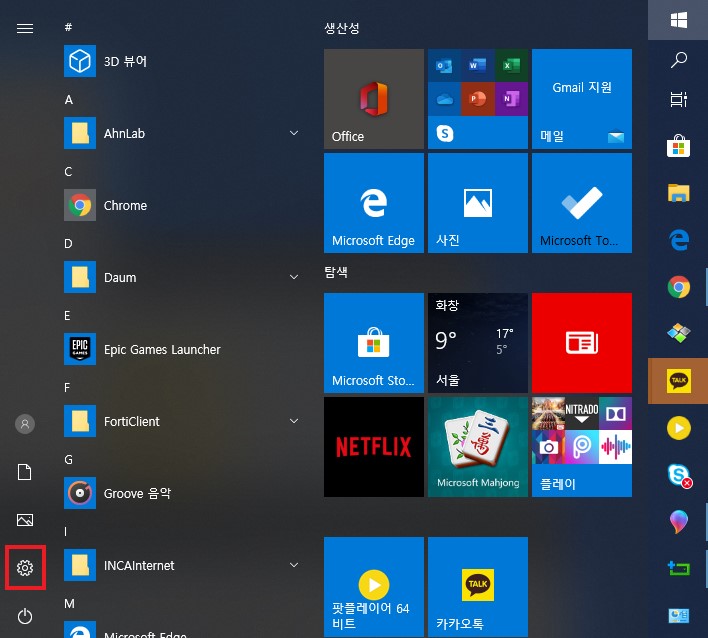Screen dimensions: 708x638
Task: Open the Pictures icon in left rail
Action: 25,520
